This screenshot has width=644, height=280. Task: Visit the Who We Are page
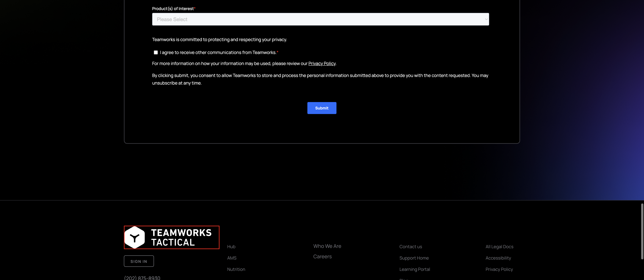327,246
